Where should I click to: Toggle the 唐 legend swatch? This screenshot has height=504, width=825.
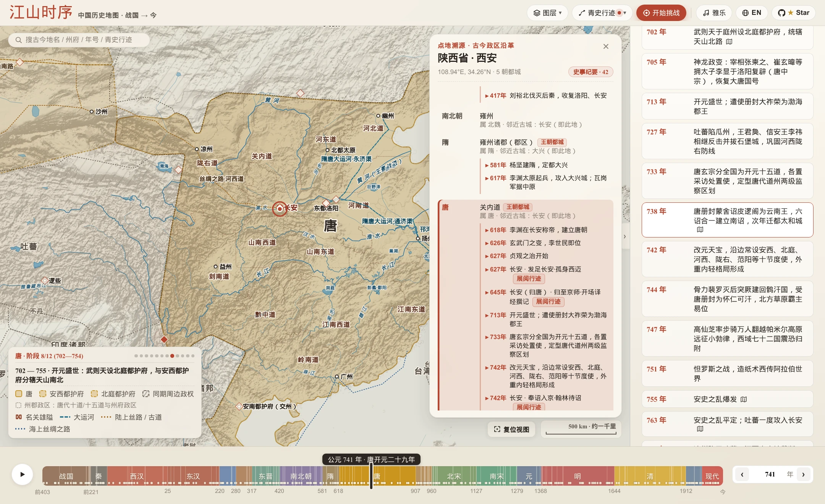pyautogui.click(x=19, y=394)
